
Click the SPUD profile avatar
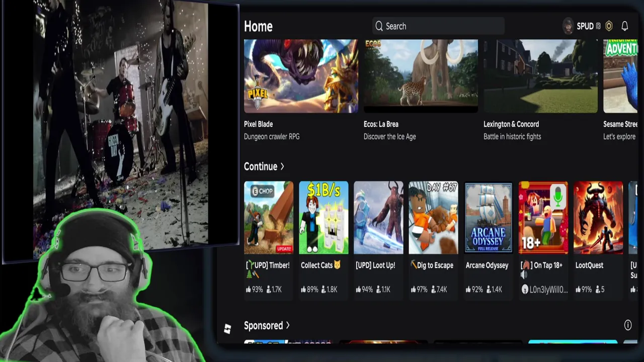point(568,26)
